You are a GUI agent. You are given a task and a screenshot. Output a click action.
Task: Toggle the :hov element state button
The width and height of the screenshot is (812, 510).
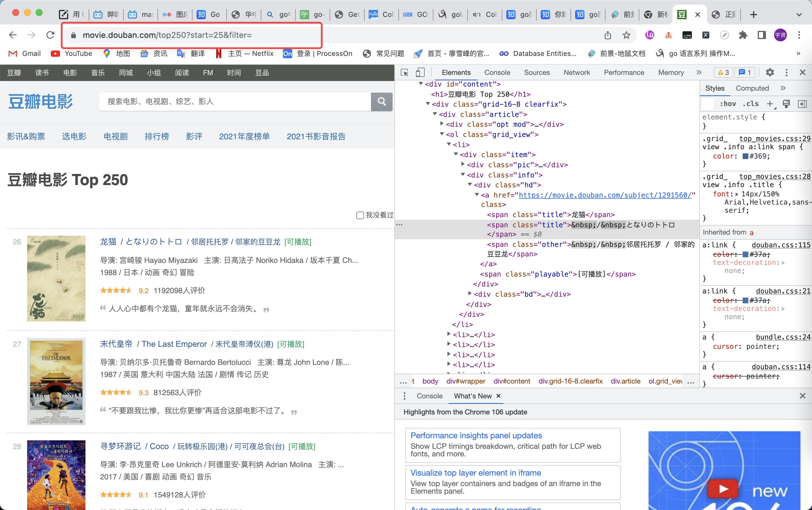click(728, 104)
